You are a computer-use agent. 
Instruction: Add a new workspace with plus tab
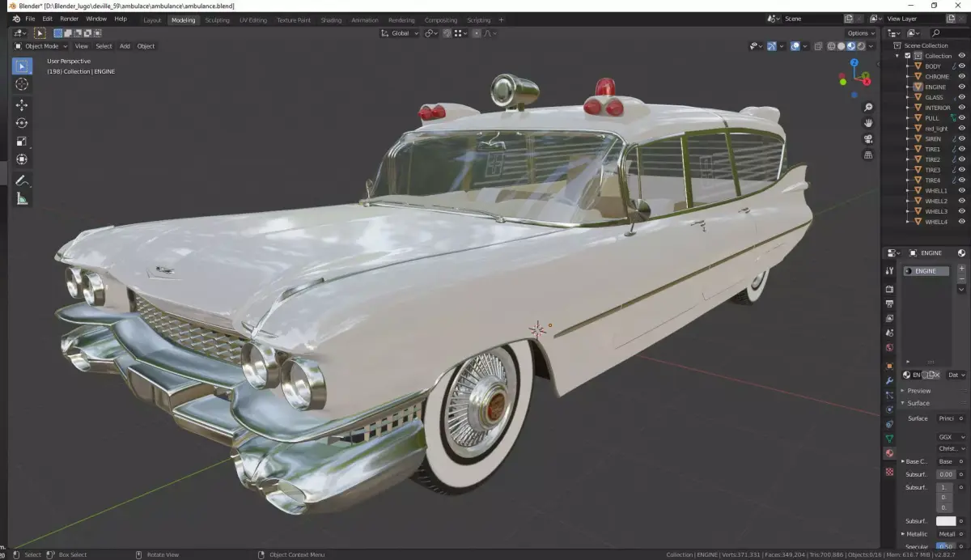click(501, 20)
